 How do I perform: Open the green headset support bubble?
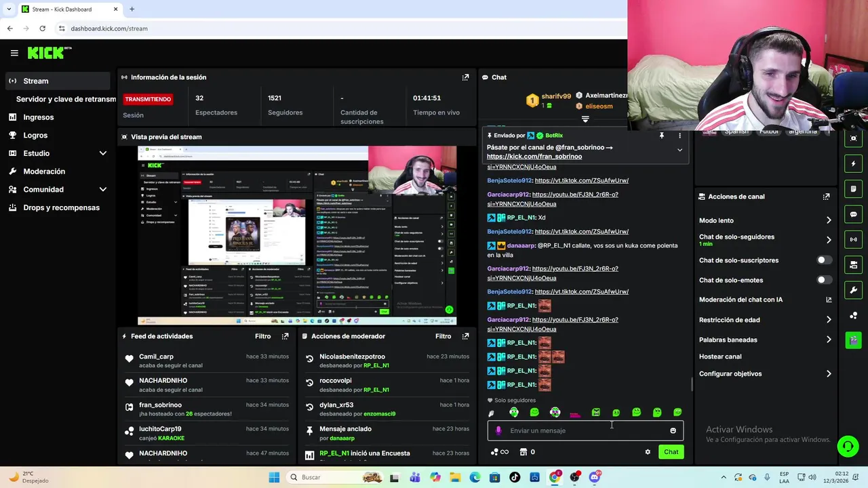pos(848,446)
